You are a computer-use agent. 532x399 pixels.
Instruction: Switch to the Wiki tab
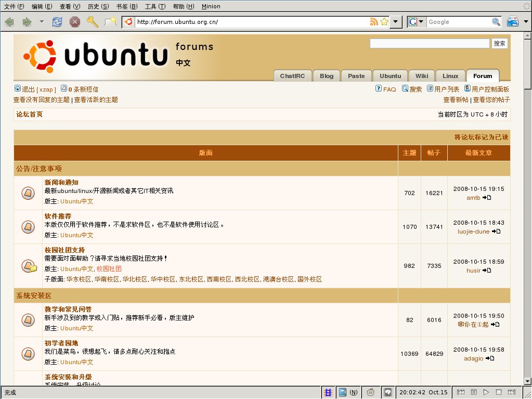point(422,76)
